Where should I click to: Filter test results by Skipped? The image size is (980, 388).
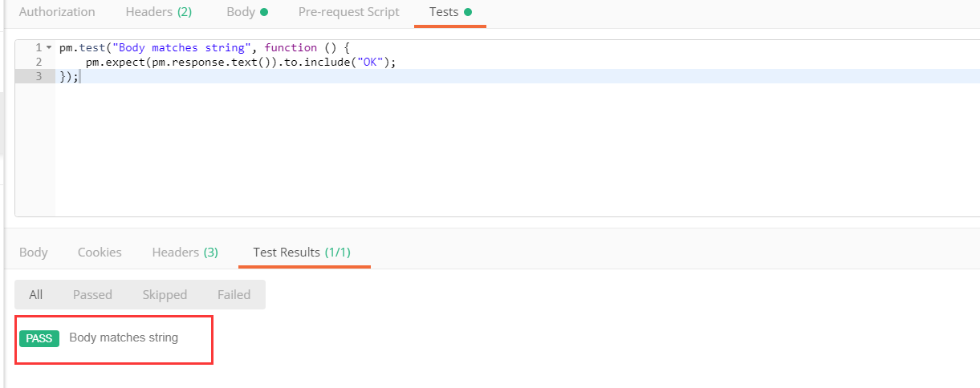point(165,294)
